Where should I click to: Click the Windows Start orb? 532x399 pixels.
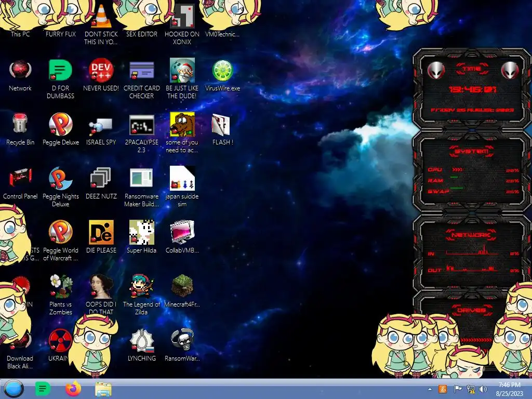tap(14, 389)
